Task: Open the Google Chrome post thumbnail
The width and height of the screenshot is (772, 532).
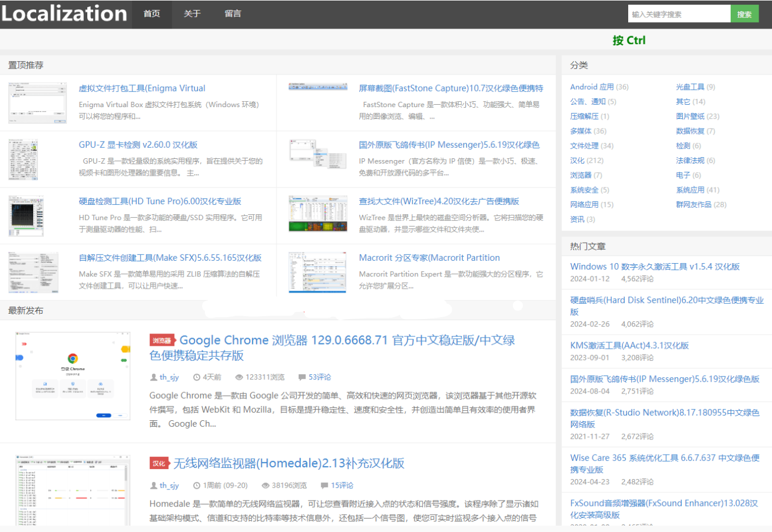Action: 73,376
